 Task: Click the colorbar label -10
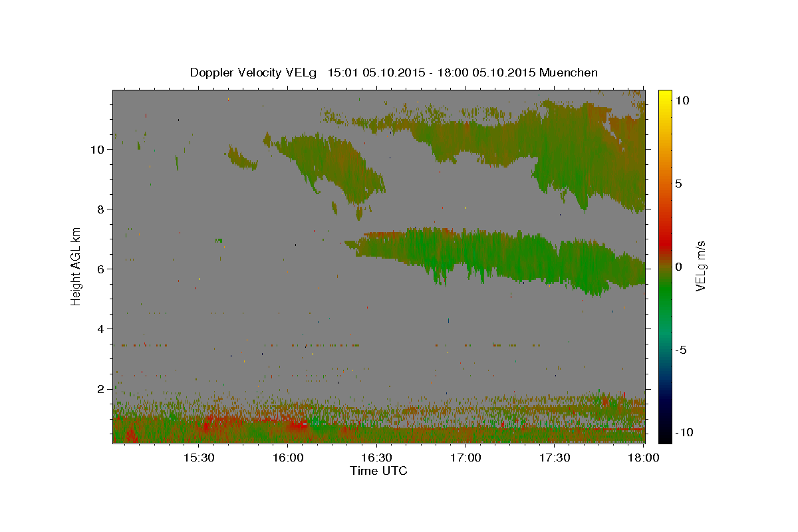coord(684,432)
